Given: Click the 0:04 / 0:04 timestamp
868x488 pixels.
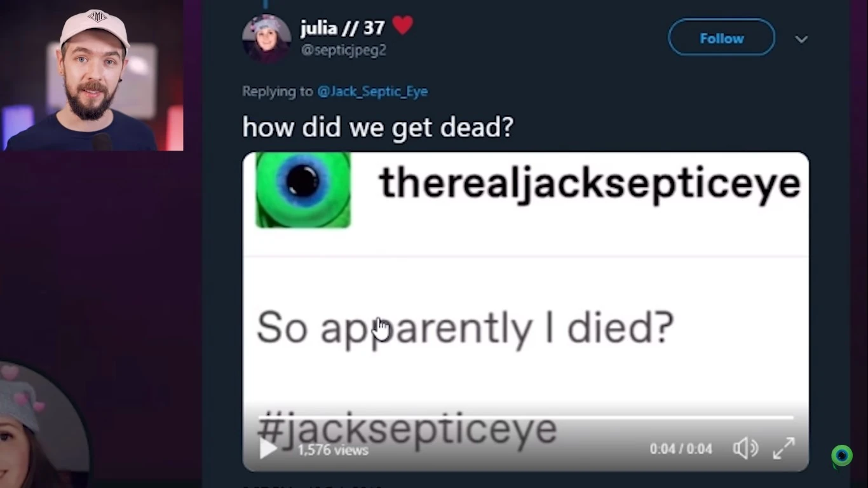Looking at the screenshot, I should click(681, 449).
